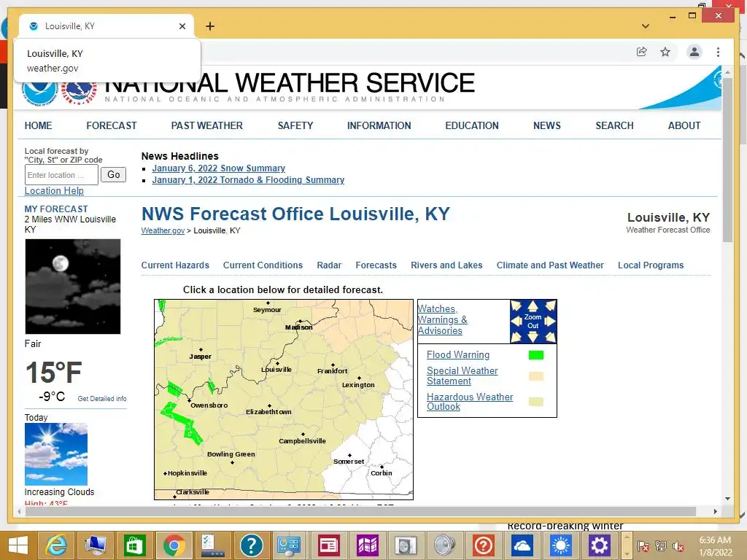This screenshot has height=560, width=747.
Task: Open the HOME menu item
Action: [x=38, y=125]
